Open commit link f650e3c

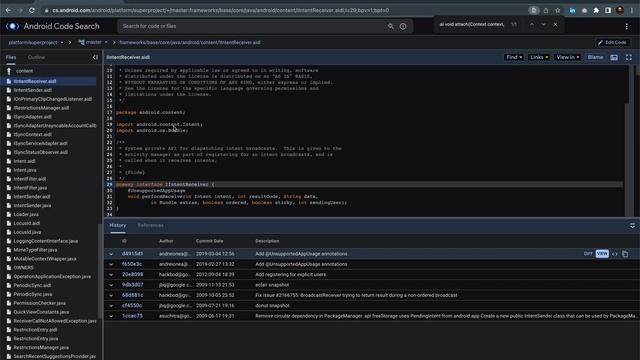pyautogui.click(x=132, y=264)
